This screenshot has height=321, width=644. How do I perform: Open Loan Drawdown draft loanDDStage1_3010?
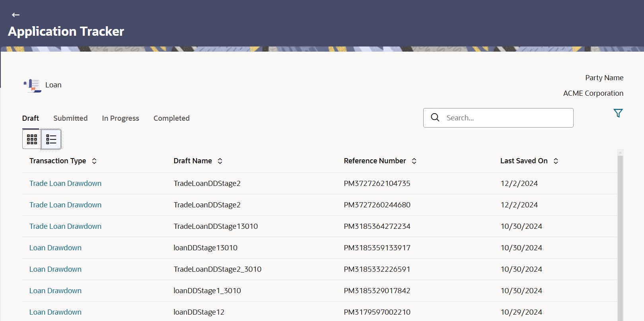point(55,291)
